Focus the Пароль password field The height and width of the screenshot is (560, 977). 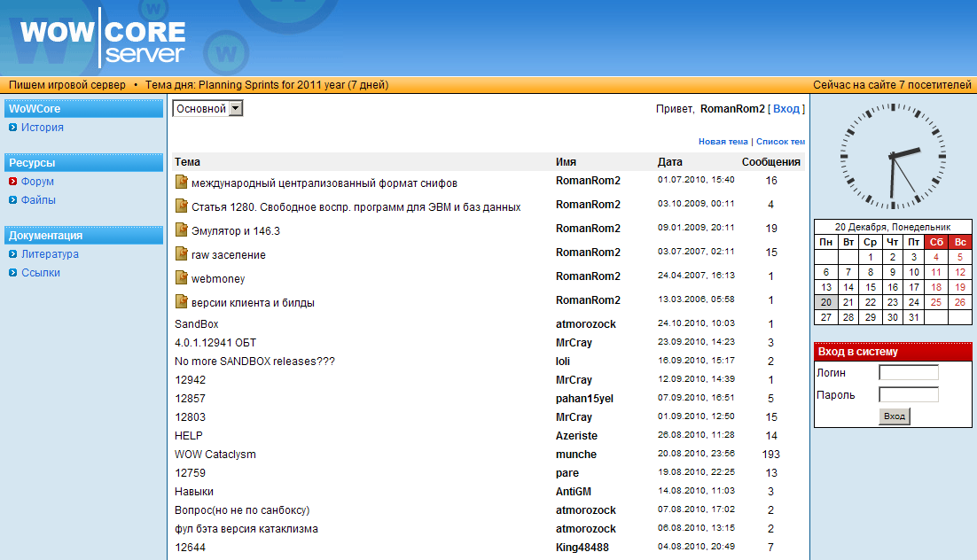(x=908, y=394)
